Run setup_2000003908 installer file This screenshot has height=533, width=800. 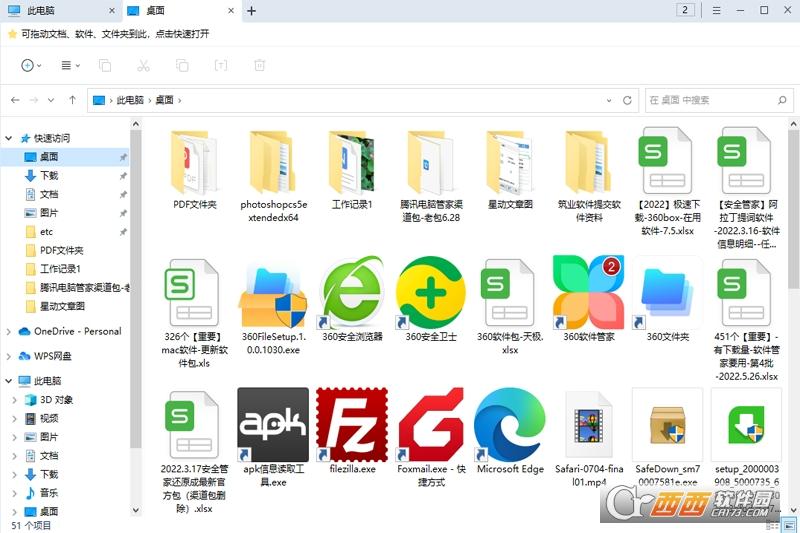point(746,424)
